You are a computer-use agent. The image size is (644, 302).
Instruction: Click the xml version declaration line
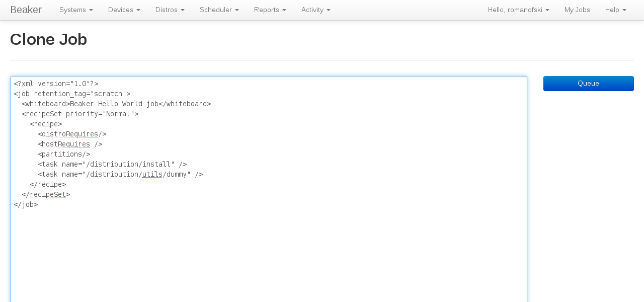pyautogui.click(x=56, y=84)
